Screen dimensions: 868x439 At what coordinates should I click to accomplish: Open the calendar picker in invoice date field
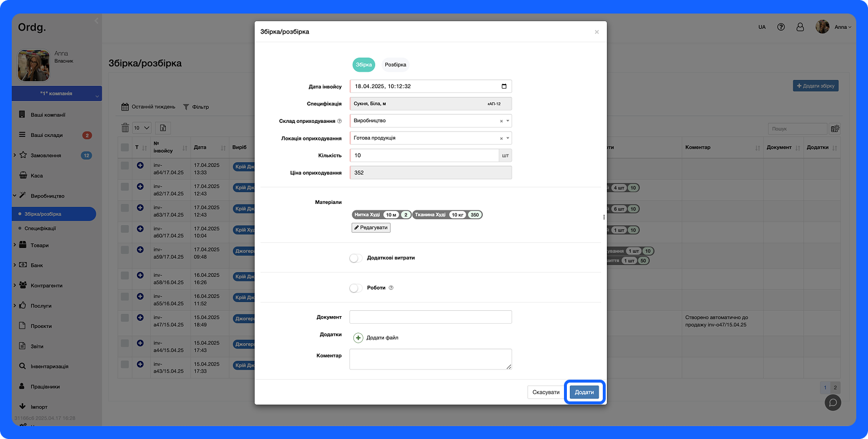[504, 86]
